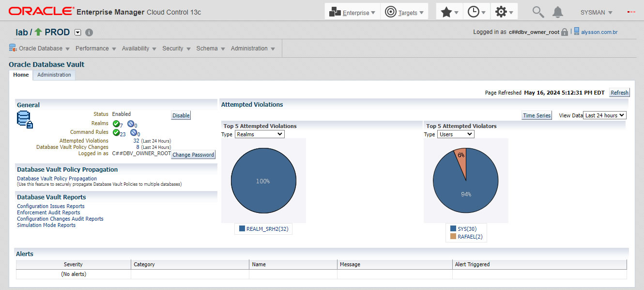
Task: Click the Database Vault Policy Changes count 8
Action: (x=138, y=147)
